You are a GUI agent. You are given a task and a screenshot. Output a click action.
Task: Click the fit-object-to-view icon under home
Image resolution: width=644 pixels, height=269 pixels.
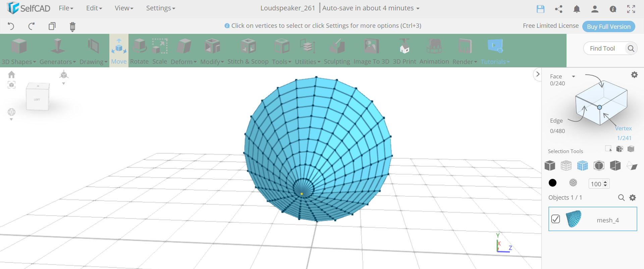pos(11,85)
